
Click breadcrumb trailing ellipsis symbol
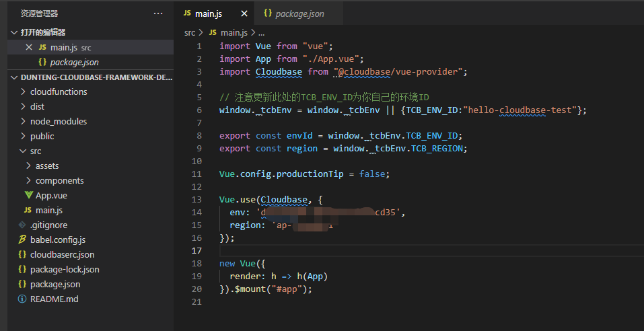(261, 33)
